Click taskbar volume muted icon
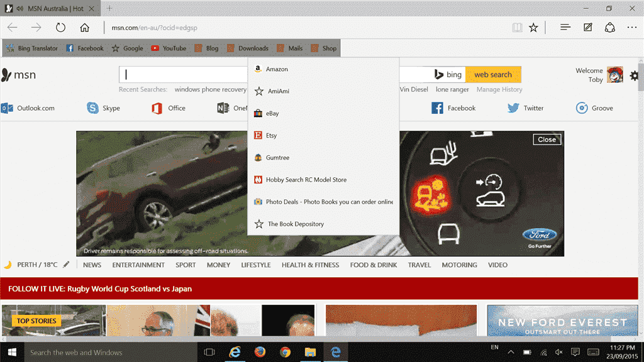This screenshot has width=644, height=362. 559,352
